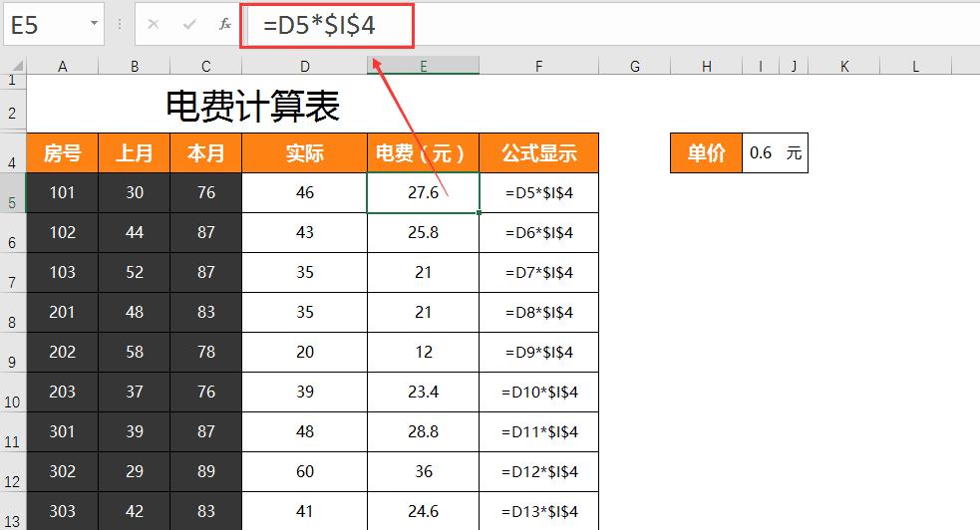The width and height of the screenshot is (980, 530).
Task: Click the formula bar drag handle dots
Action: coord(120,24)
